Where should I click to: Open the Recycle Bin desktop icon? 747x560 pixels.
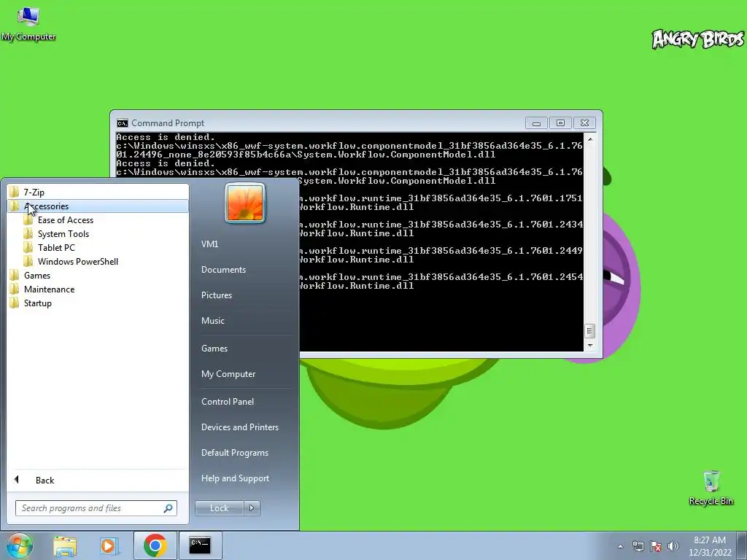[711, 488]
